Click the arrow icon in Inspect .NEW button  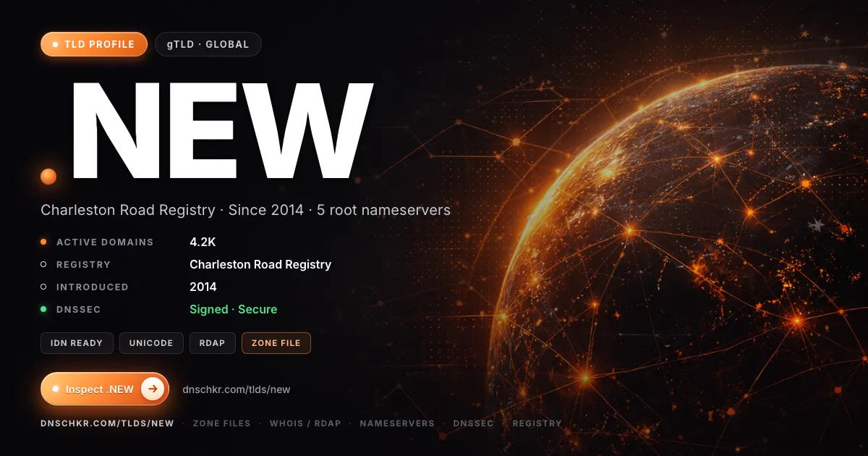[152, 389]
